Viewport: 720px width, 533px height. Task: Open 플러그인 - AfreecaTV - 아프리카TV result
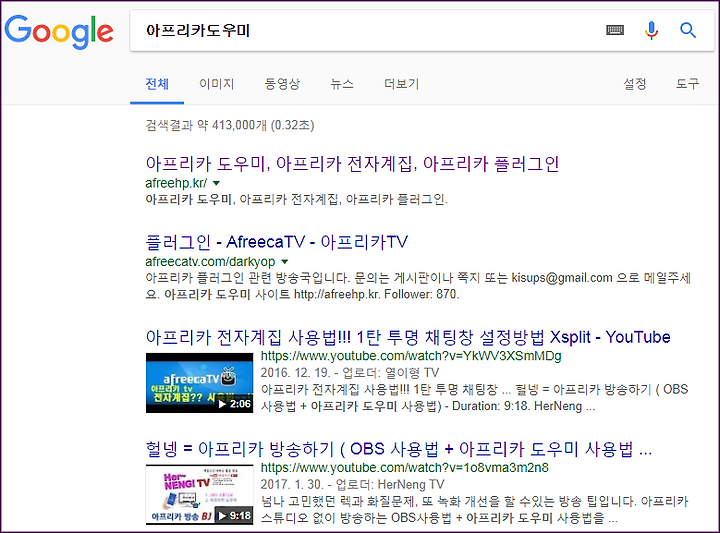coord(276,242)
